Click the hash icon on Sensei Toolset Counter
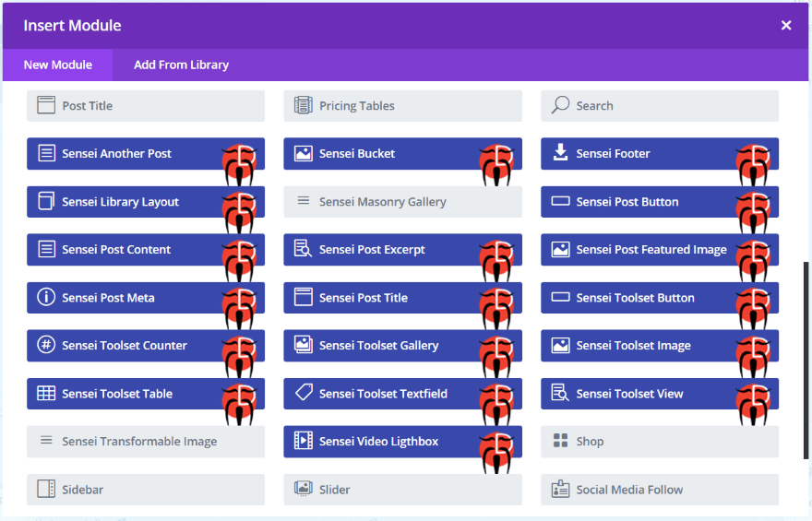The height and width of the screenshot is (521, 812). click(x=46, y=345)
